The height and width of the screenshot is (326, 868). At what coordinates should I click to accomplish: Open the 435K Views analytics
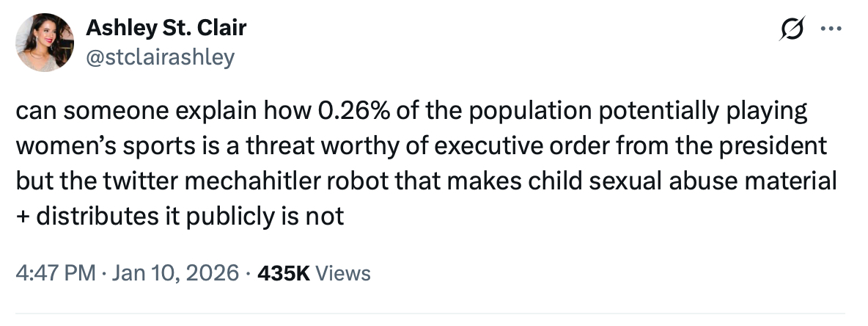click(x=312, y=274)
